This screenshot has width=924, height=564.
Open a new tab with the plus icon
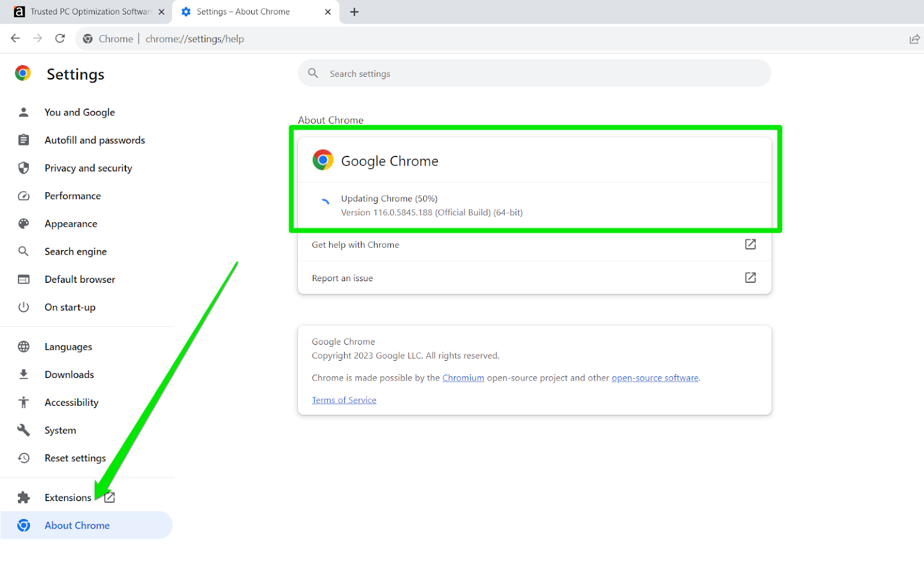(x=355, y=12)
